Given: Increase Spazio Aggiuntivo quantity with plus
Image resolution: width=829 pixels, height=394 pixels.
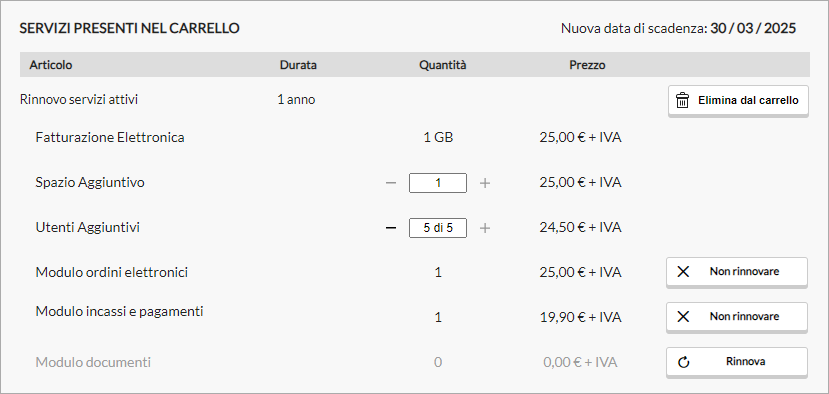Looking at the screenshot, I should tap(485, 183).
